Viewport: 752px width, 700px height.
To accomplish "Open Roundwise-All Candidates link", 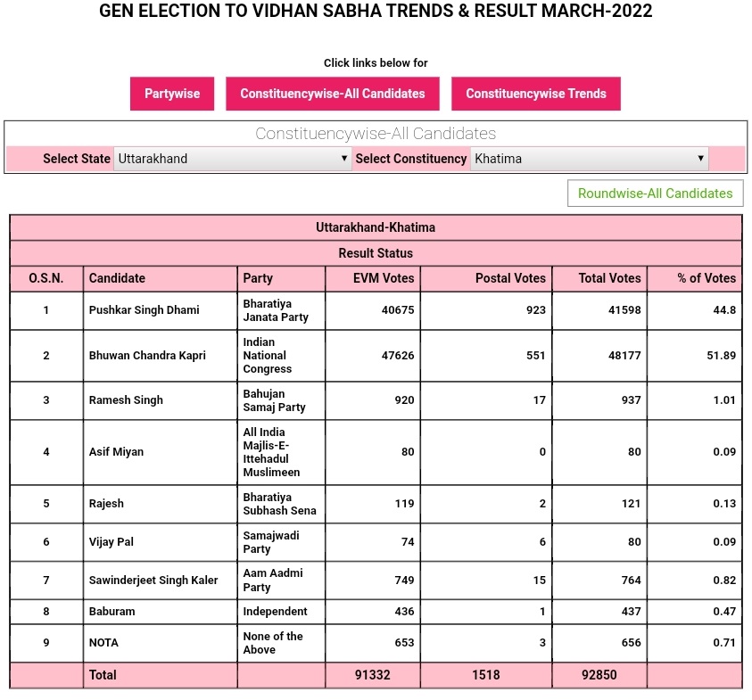I will (655, 194).
